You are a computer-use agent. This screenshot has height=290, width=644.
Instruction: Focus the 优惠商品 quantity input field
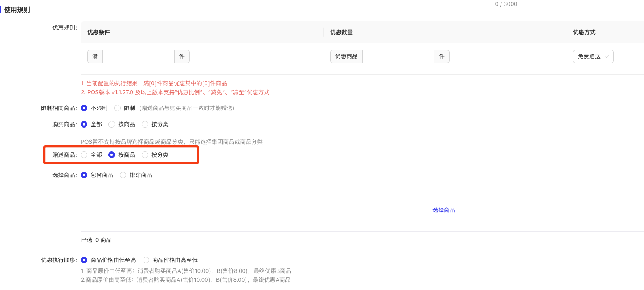398,56
